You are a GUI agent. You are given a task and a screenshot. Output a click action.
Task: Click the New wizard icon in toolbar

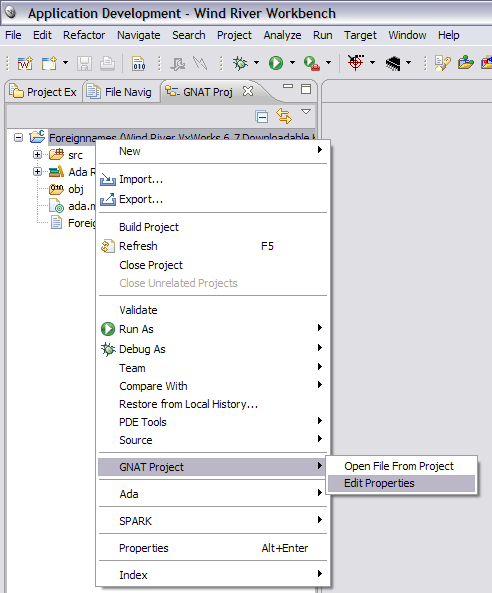49,63
